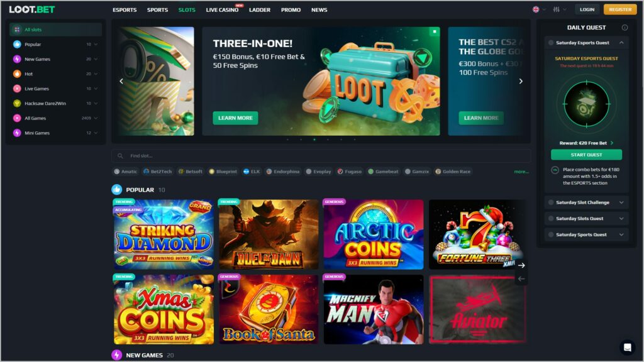644x362 pixels.
Task: Click the Daily Quest info icon
Action: pos(625,28)
